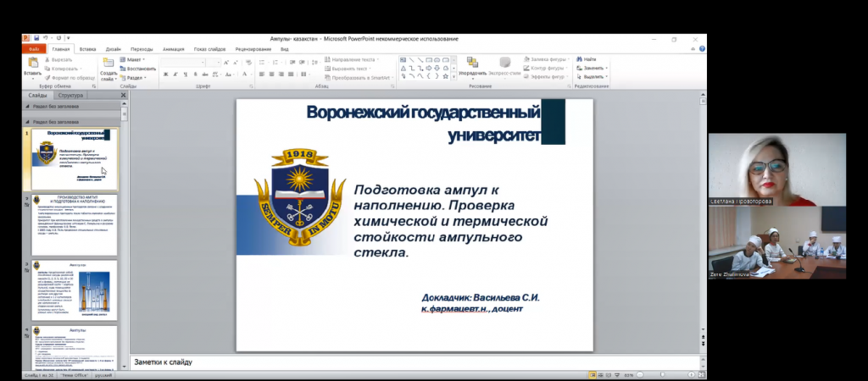Open the Анимация ribbon tab
This screenshot has height=381, width=868.
pos(173,49)
